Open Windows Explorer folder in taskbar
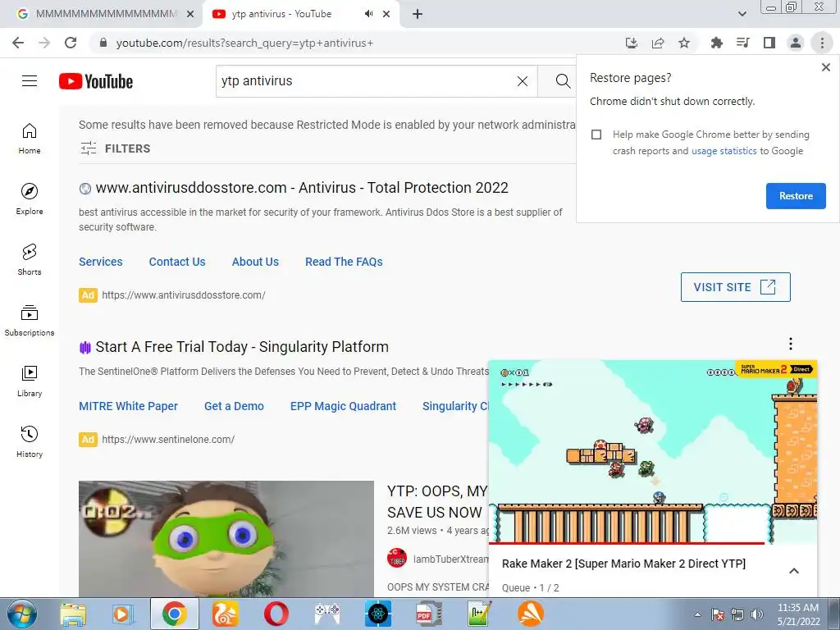 point(72,614)
